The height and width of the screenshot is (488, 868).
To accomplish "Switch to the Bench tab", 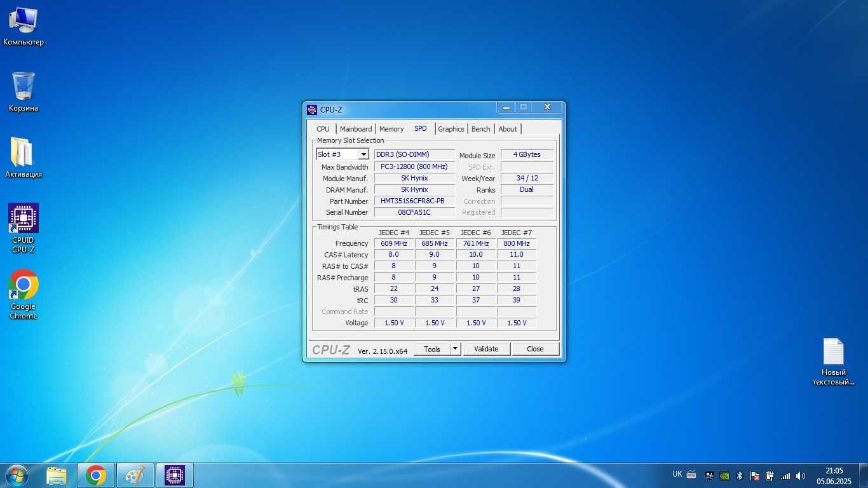I will (481, 129).
